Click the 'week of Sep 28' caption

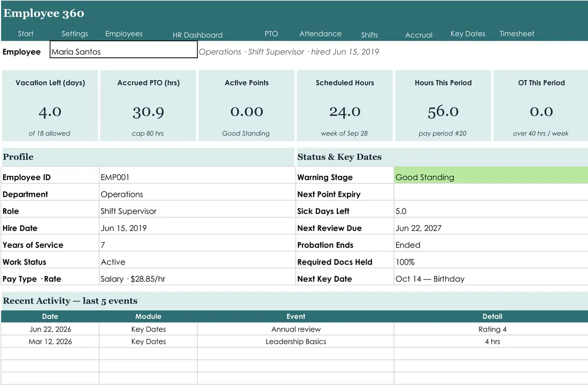[x=344, y=133]
